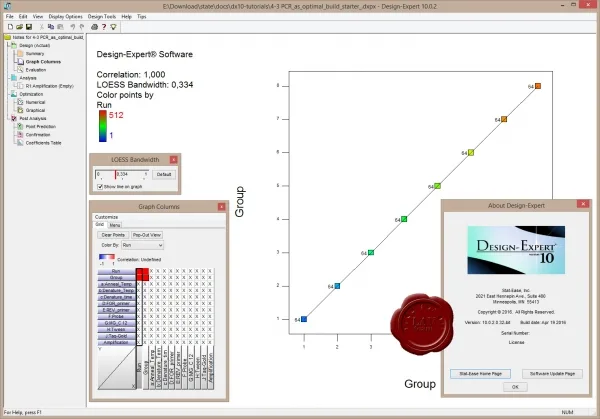The height and width of the screenshot is (419, 600).
Task: Click the New Design toolbar icon
Action: (x=10, y=27)
